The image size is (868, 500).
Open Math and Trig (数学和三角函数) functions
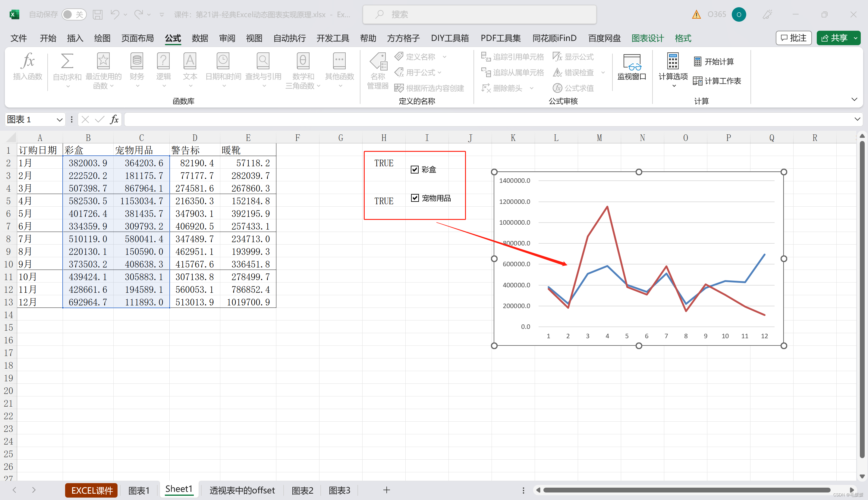[x=303, y=70]
